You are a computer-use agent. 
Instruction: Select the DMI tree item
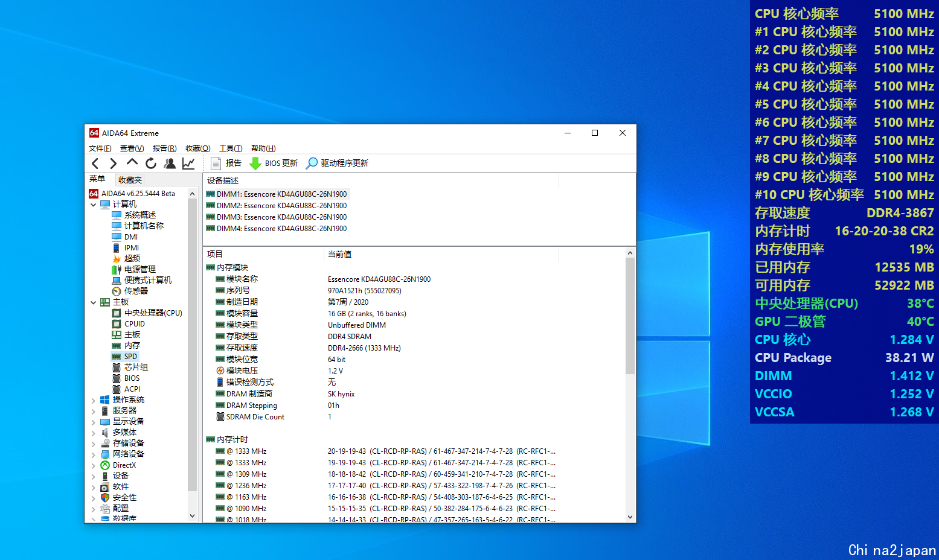click(x=125, y=237)
